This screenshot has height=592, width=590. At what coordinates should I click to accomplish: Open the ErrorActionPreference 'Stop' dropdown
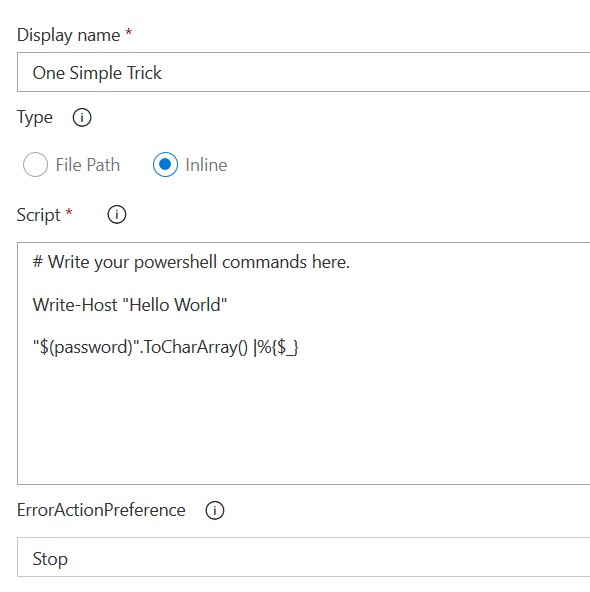click(303, 557)
